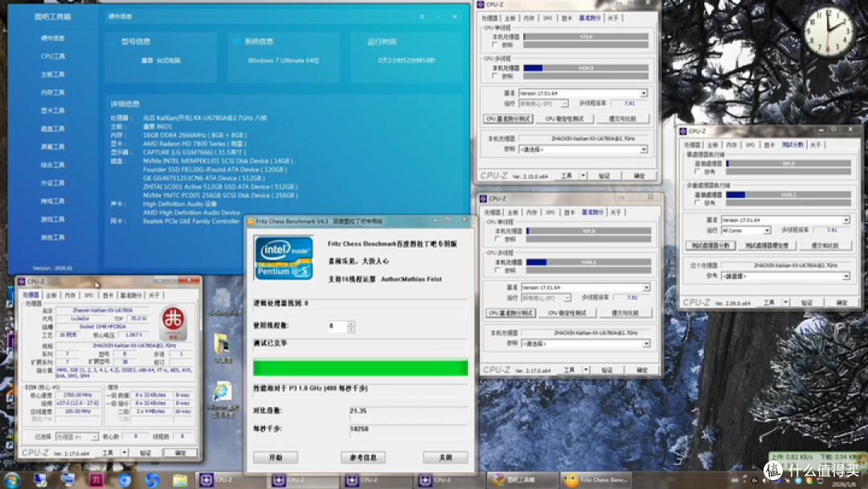
Task: Click 验证 button in CPU-Z processor-info window
Action: pyautogui.click(x=145, y=453)
